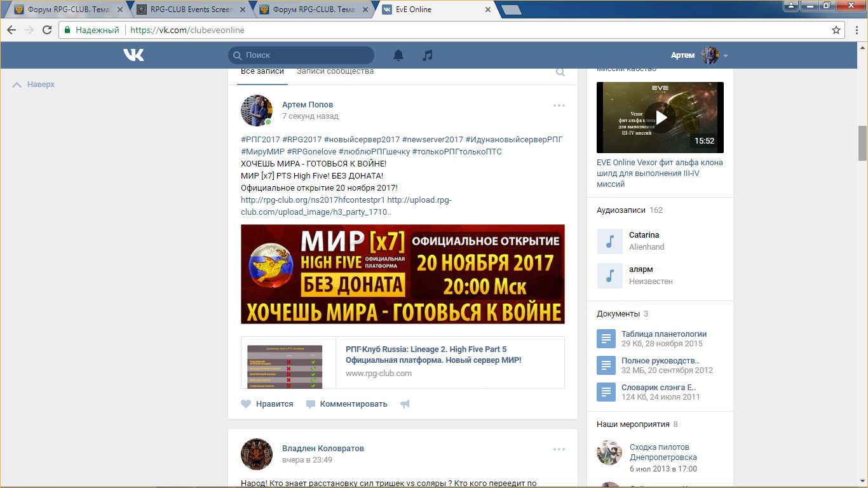Image resolution: width=868 pixels, height=488 pixels.
Task: Open the Владлен Коловратов author name link
Action: pos(323,449)
